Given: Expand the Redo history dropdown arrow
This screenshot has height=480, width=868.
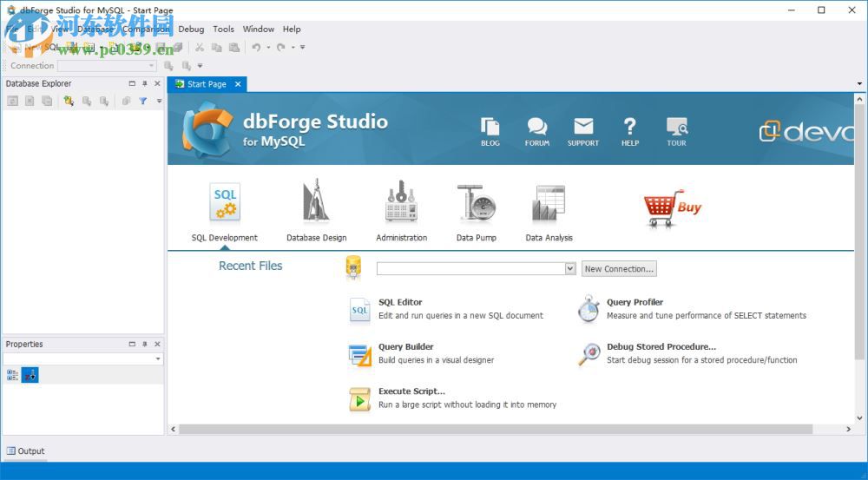Looking at the screenshot, I should [293, 48].
